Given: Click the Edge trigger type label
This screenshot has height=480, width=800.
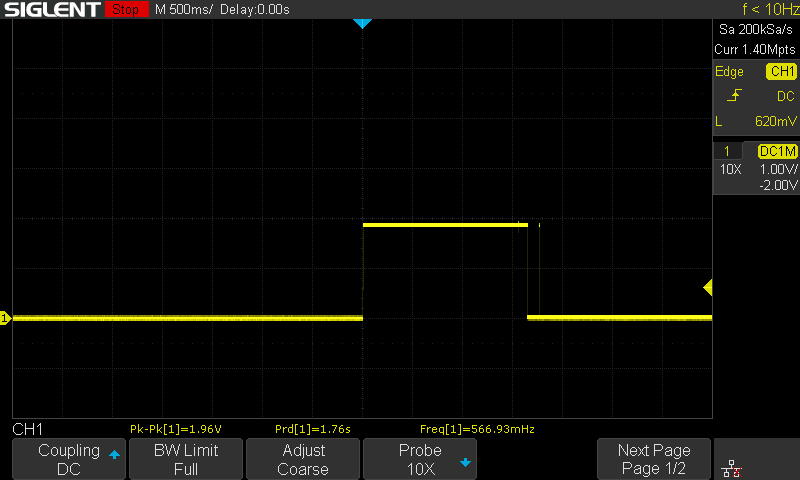Looking at the screenshot, I should coord(729,71).
